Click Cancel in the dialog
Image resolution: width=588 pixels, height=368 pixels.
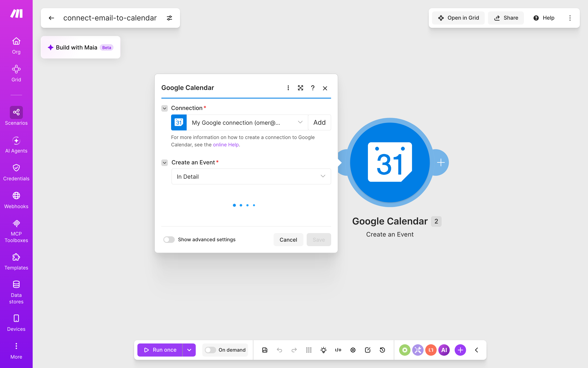click(x=288, y=240)
